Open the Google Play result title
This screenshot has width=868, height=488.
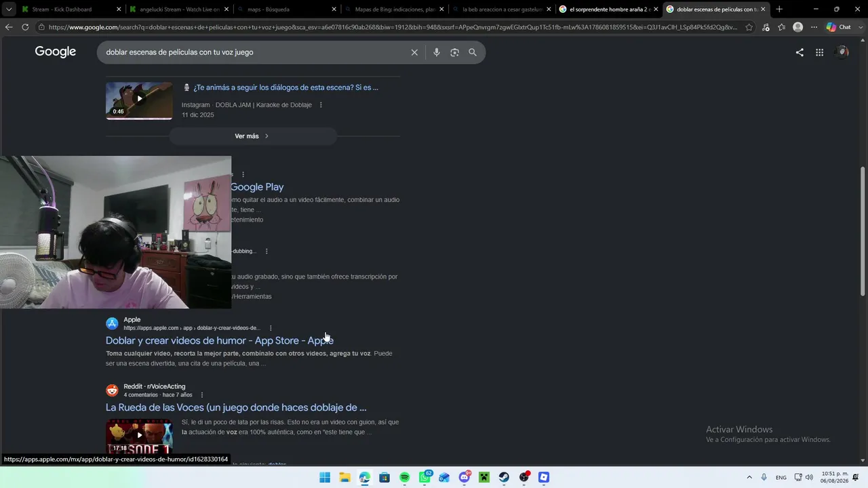257,187
